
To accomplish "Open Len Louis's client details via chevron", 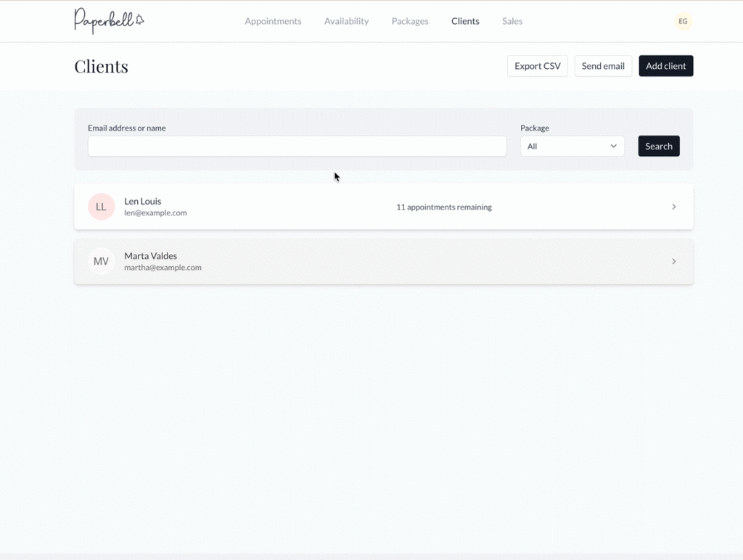I will coord(674,206).
